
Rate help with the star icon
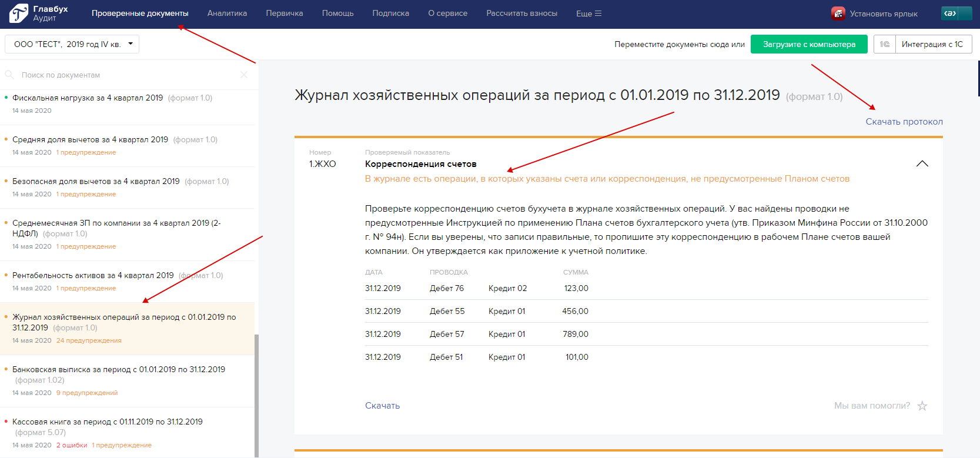point(922,406)
